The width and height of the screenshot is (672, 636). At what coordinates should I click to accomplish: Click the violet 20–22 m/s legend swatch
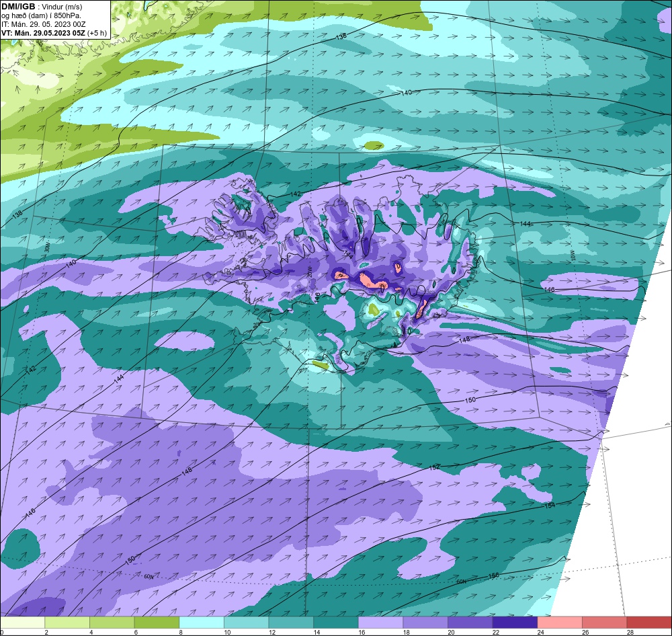(470, 623)
